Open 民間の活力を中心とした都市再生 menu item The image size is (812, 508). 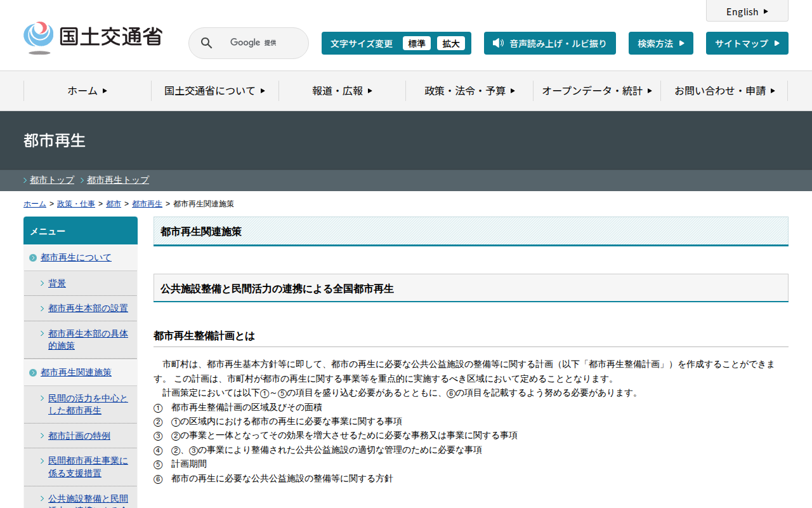coord(88,404)
